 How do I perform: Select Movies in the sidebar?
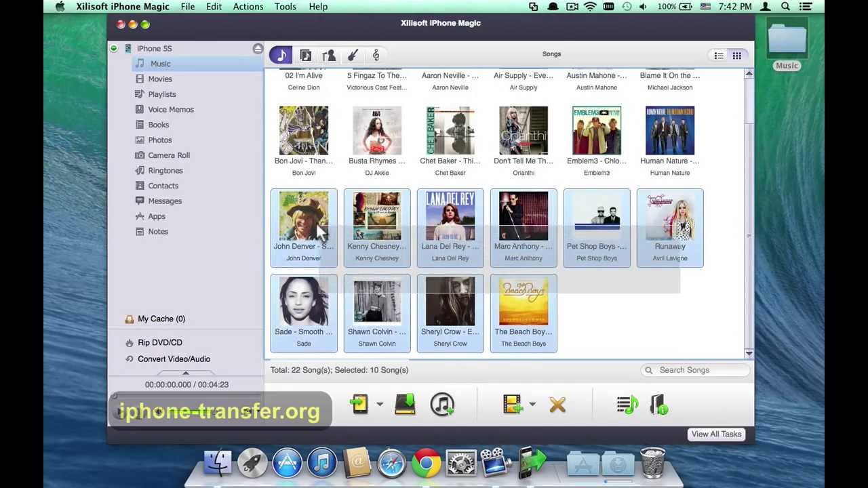160,79
